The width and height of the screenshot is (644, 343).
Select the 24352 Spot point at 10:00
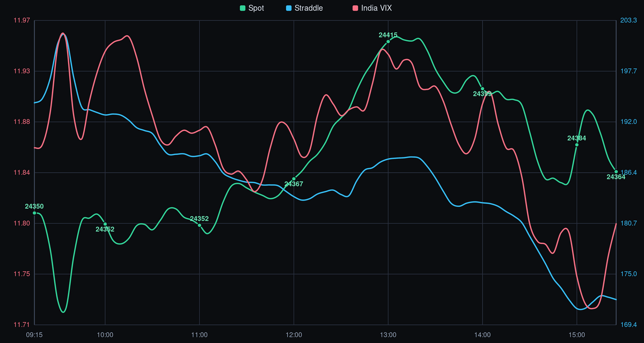point(105,224)
